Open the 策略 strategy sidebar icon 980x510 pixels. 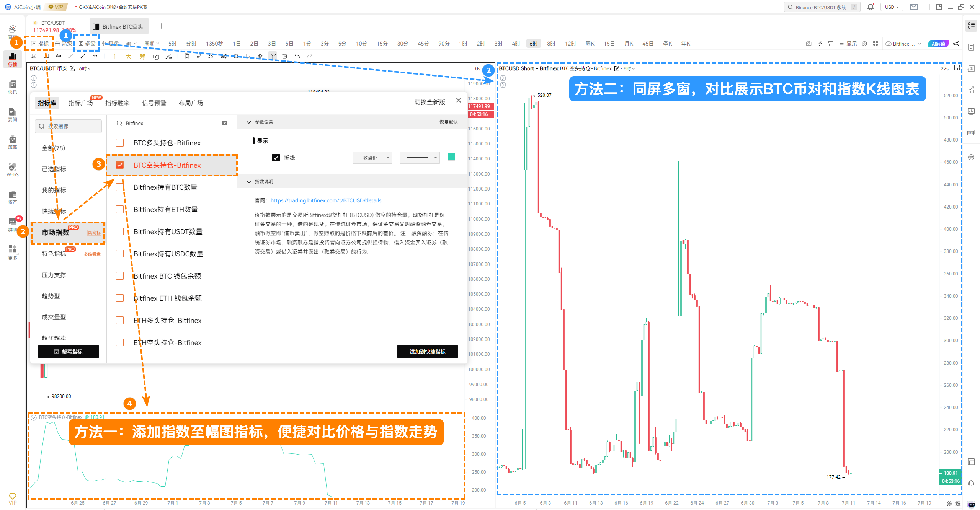click(13, 142)
